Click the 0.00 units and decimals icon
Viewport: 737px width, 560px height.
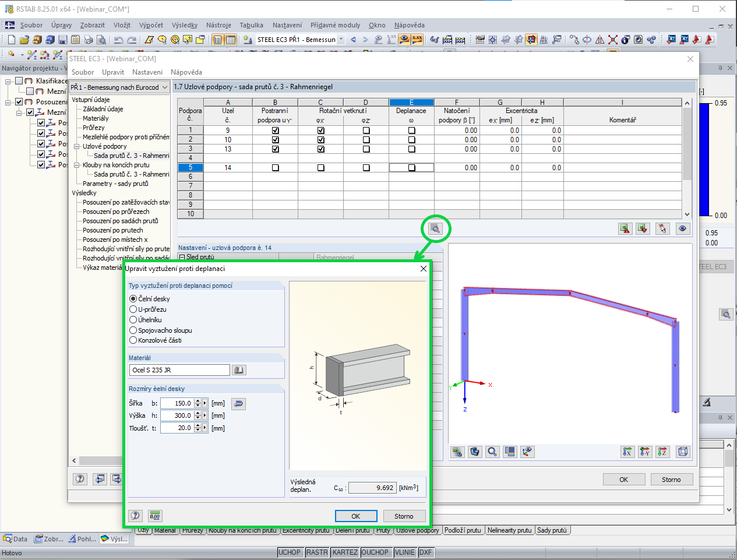154,516
